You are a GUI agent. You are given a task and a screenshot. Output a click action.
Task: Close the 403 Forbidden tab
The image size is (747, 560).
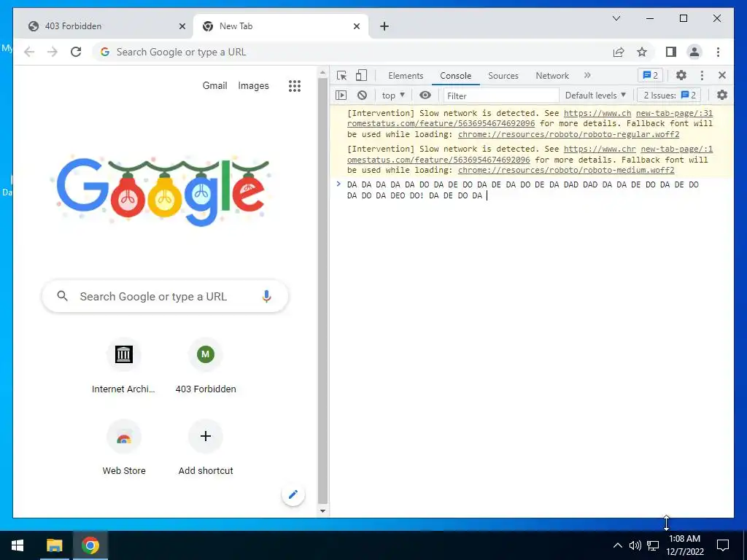tap(182, 26)
